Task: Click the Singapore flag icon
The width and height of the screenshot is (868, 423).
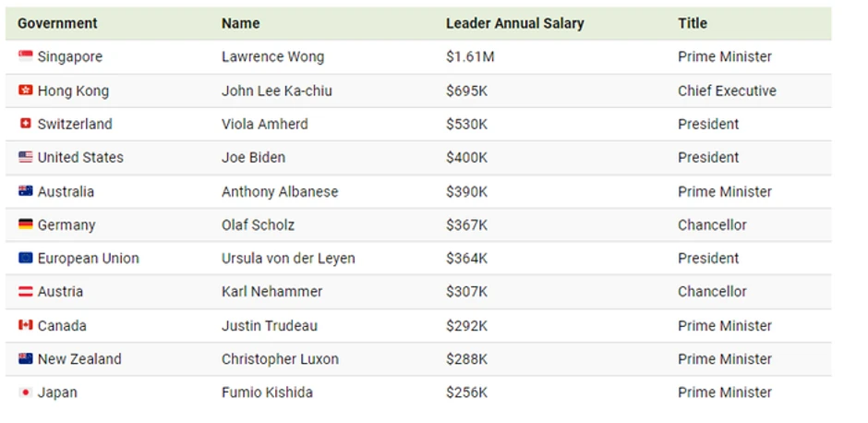Action: pos(26,57)
